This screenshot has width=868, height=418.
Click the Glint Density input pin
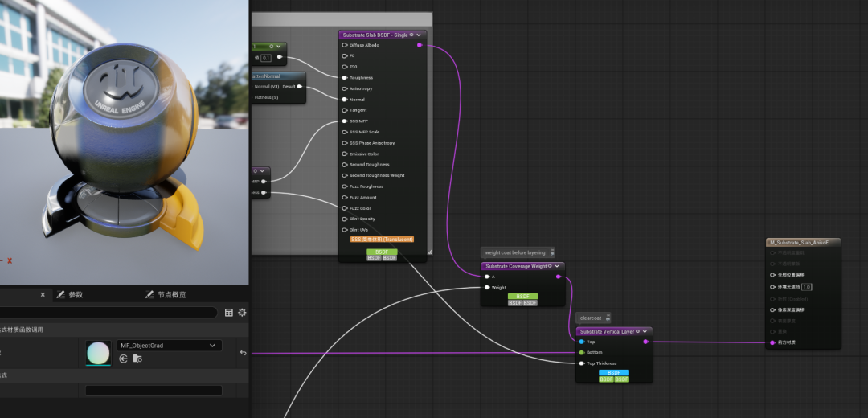click(x=345, y=219)
